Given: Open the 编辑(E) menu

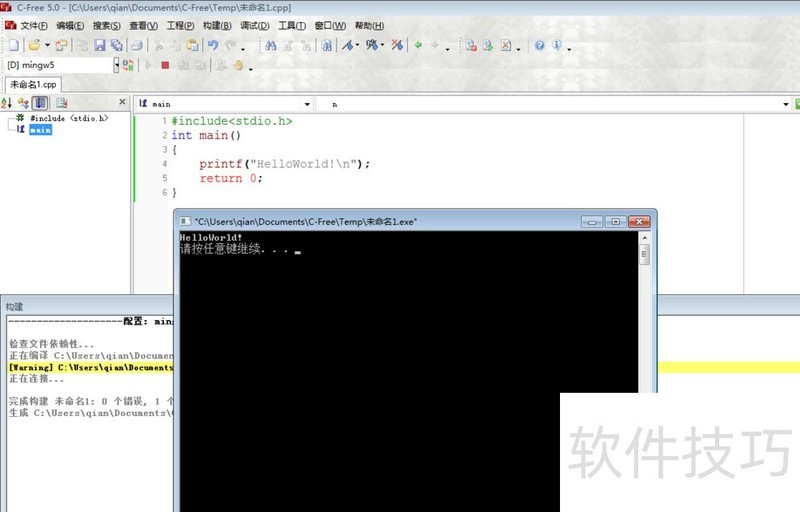Looking at the screenshot, I should 70,25.
